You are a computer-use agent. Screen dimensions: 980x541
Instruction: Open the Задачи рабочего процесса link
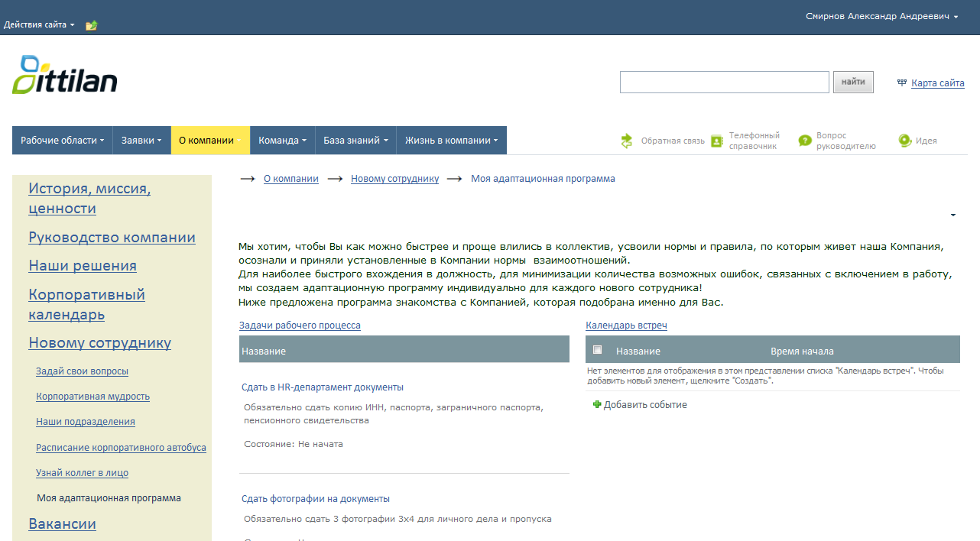tap(300, 325)
